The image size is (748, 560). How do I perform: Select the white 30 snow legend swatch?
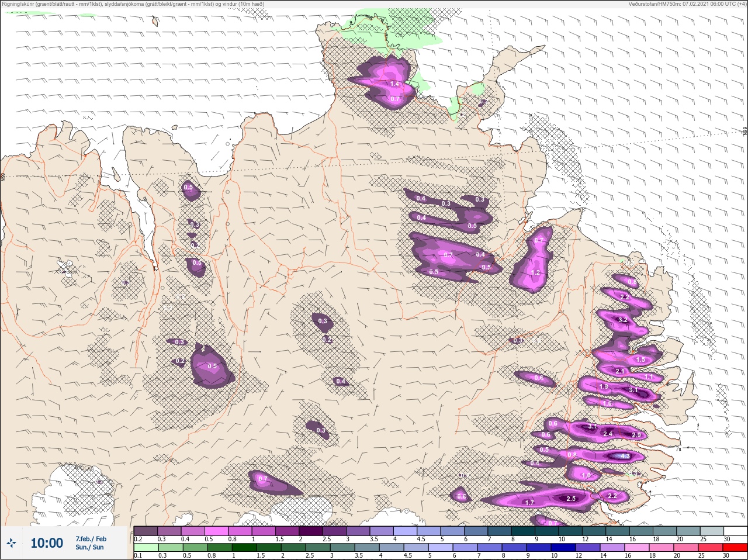coord(736,531)
